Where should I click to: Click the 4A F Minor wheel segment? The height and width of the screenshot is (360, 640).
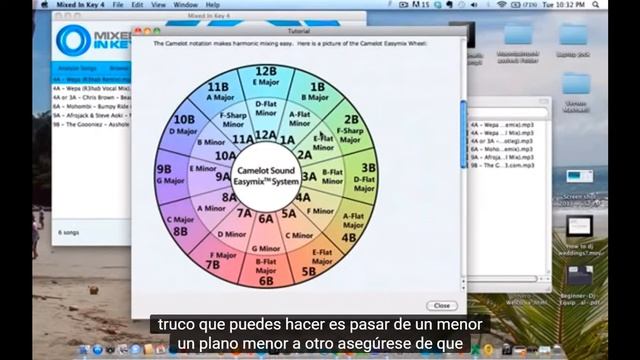316,205
